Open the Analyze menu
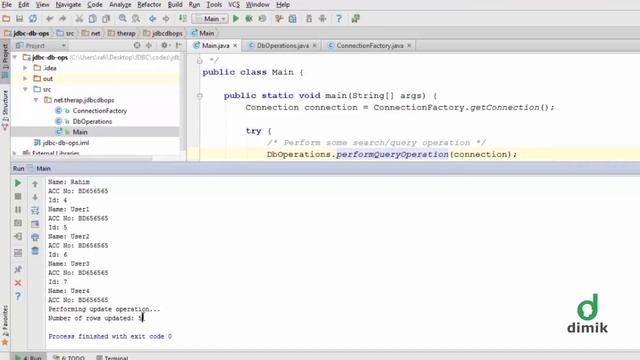 pos(120,4)
